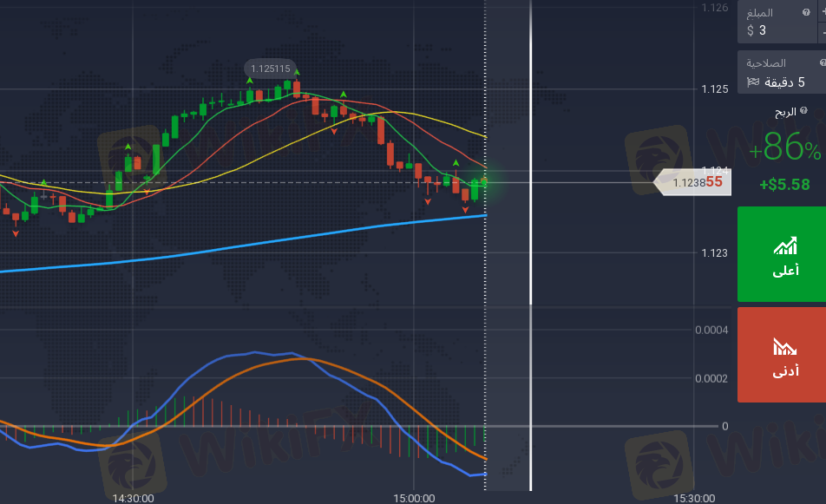The image size is (826, 504).
Task: Open the help icon next to المبلغ
Action: click(805, 12)
